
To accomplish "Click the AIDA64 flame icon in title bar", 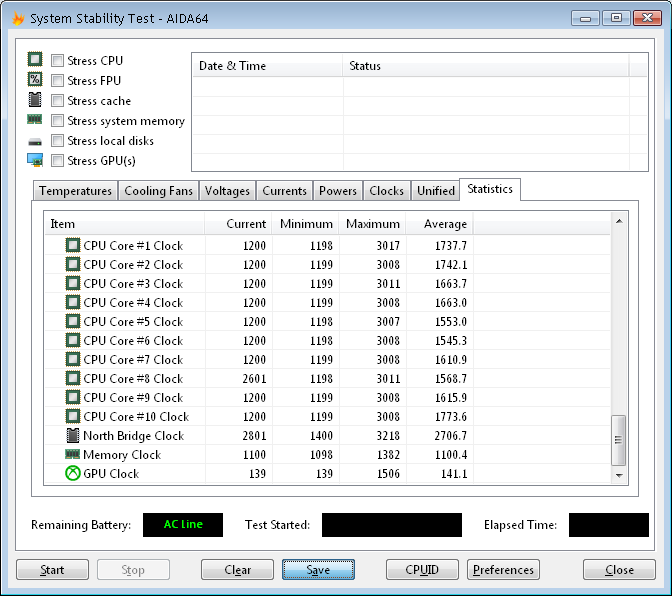I will click(18, 18).
